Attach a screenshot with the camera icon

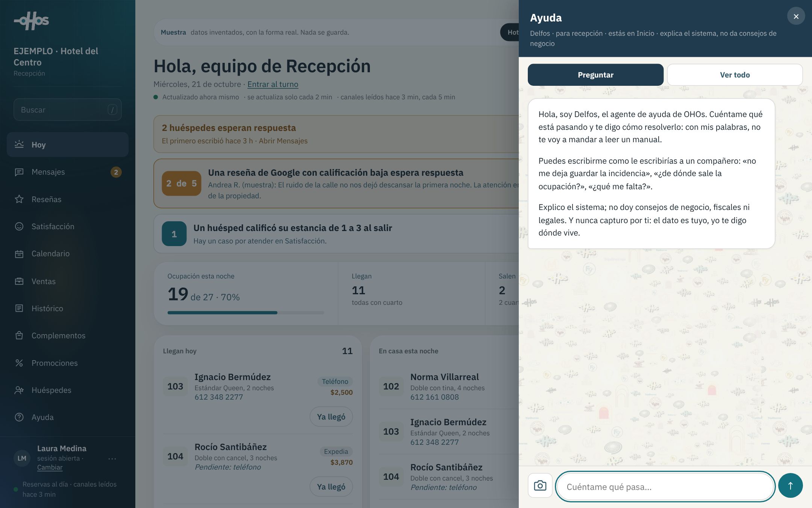(540, 485)
